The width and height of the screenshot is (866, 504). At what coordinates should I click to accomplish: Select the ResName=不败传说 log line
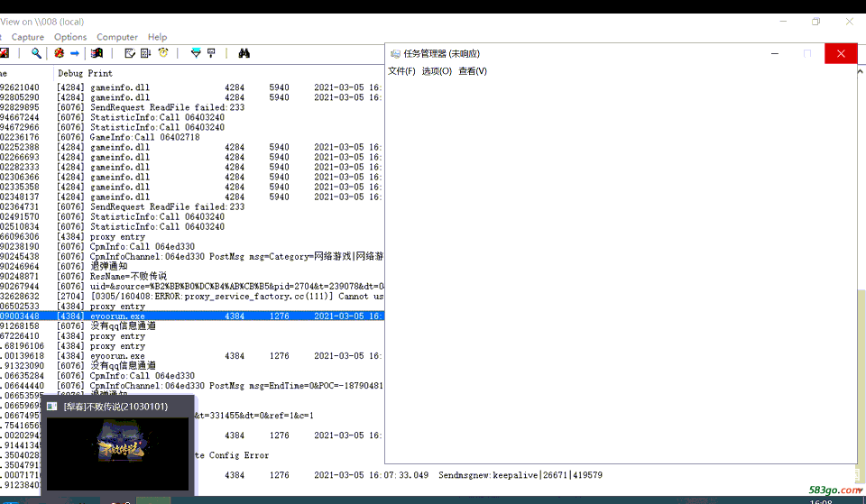point(191,276)
